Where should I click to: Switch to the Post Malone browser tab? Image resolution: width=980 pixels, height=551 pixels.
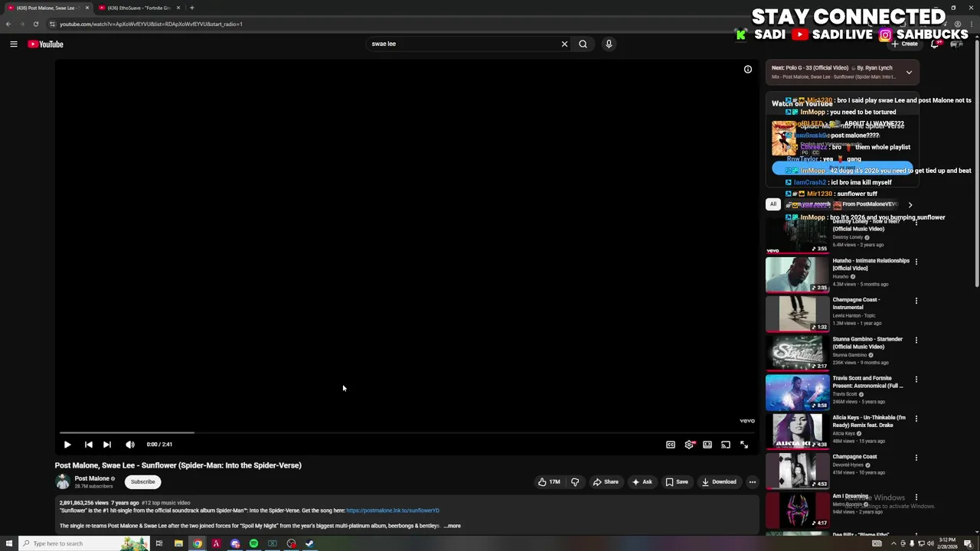pos(46,8)
